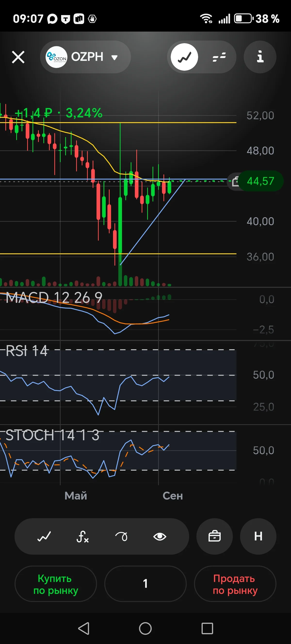Image resolution: width=291 pixels, height=644 pixels.
Task: Open the timeframe selector H button
Action: coord(258,536)
